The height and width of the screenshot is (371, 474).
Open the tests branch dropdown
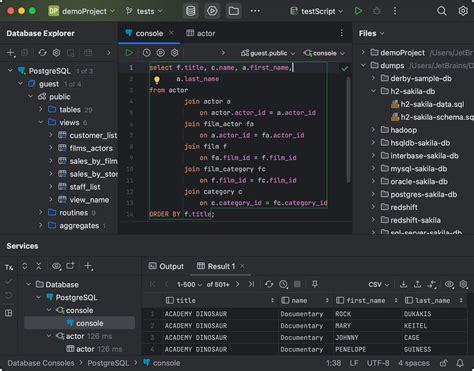click(144, 11)
